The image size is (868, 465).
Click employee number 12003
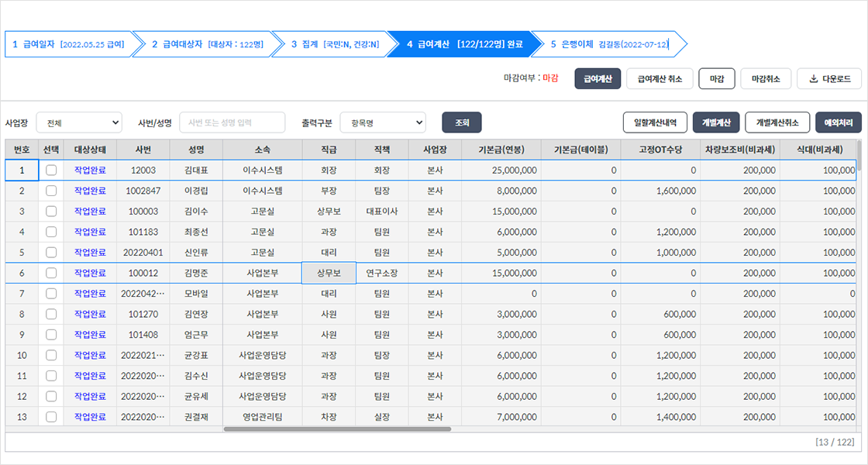(143, 170)
